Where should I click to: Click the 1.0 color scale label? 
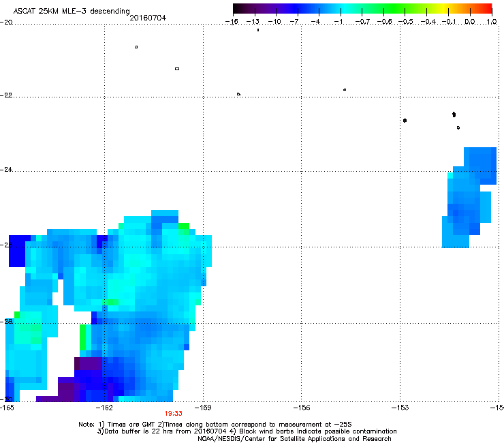click(x=492, y=22)
